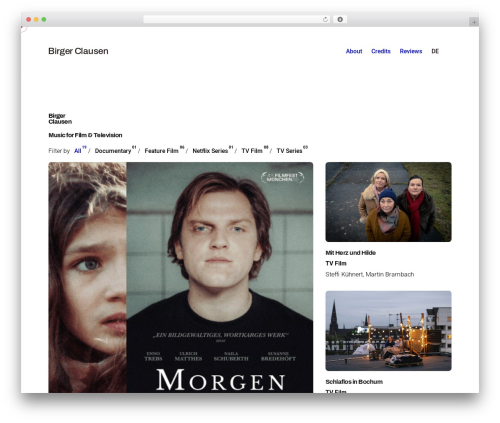Screen dimensions: 500x423
Task: Open the Reviews page
Action: click(411, 51)
